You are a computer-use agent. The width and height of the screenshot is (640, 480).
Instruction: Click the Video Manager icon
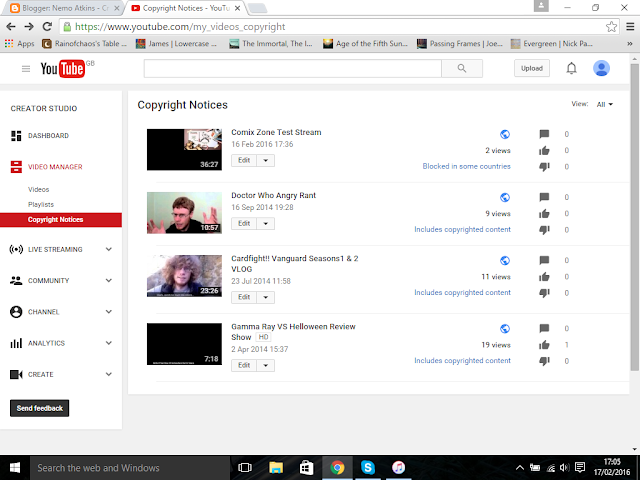pos(16,167)
